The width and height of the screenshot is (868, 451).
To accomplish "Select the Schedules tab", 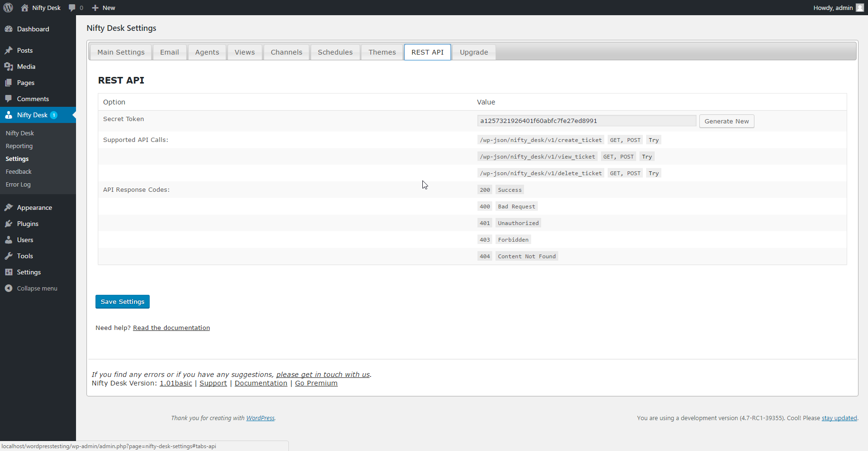I will tap(335, 52).
